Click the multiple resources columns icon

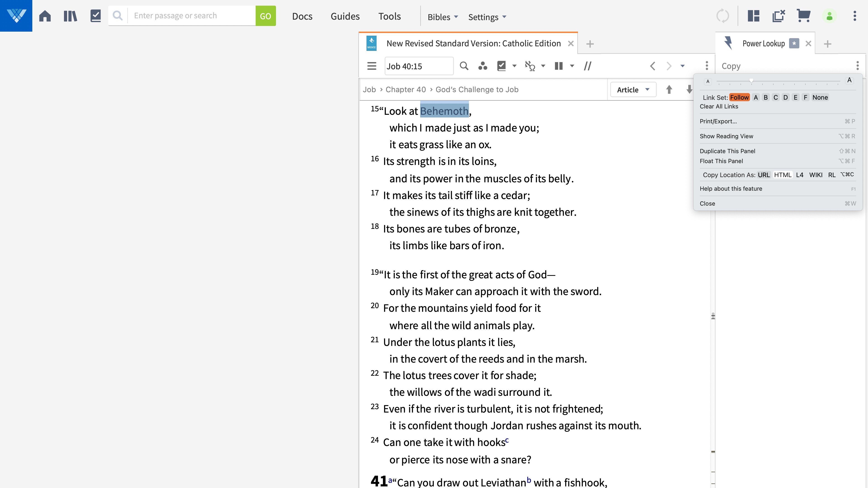559,66
